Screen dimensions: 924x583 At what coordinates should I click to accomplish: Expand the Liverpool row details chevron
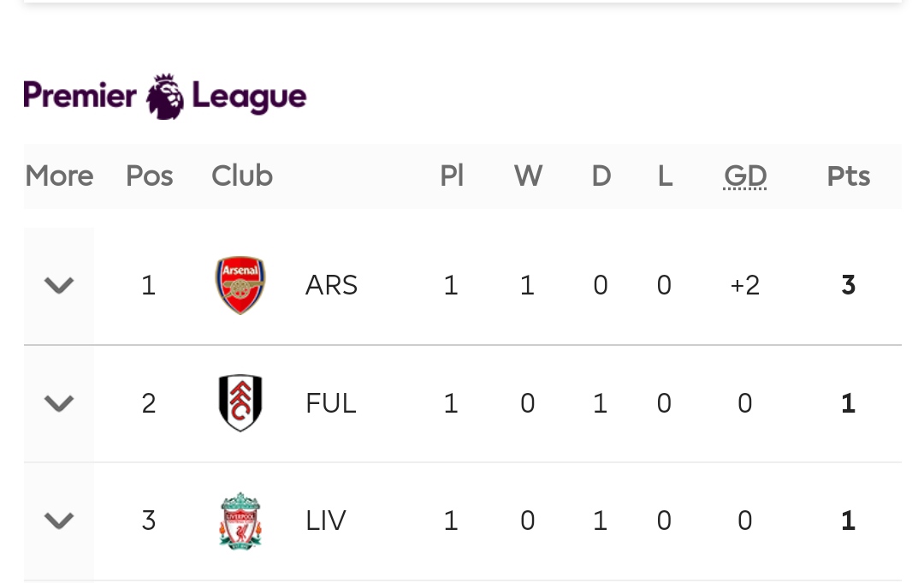(x=59, y=521)
